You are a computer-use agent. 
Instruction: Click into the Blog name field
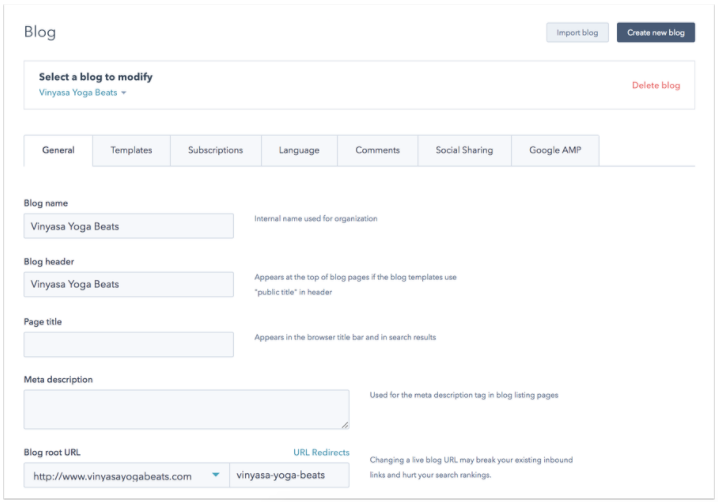pyautogui.click(x=129, y=226)
